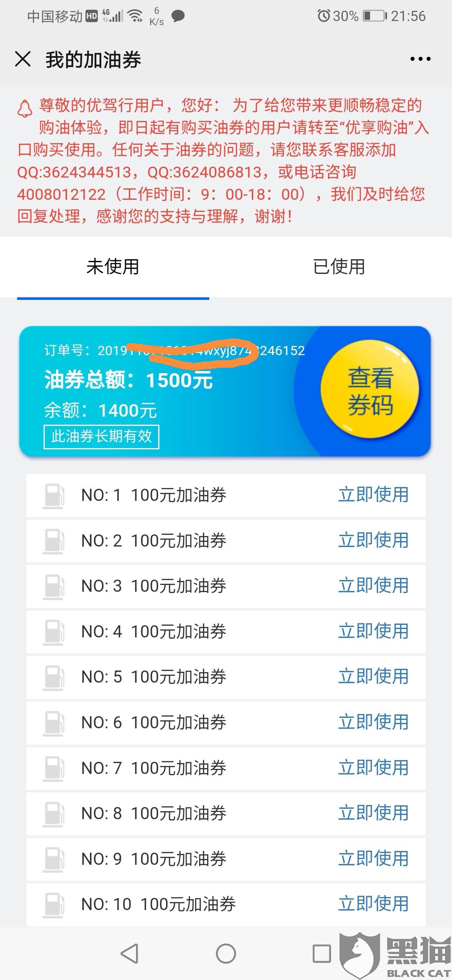
Task: Tap 立即使用 for coupon NO: 10
Action: pyautogui.click(x=373, y=904)
